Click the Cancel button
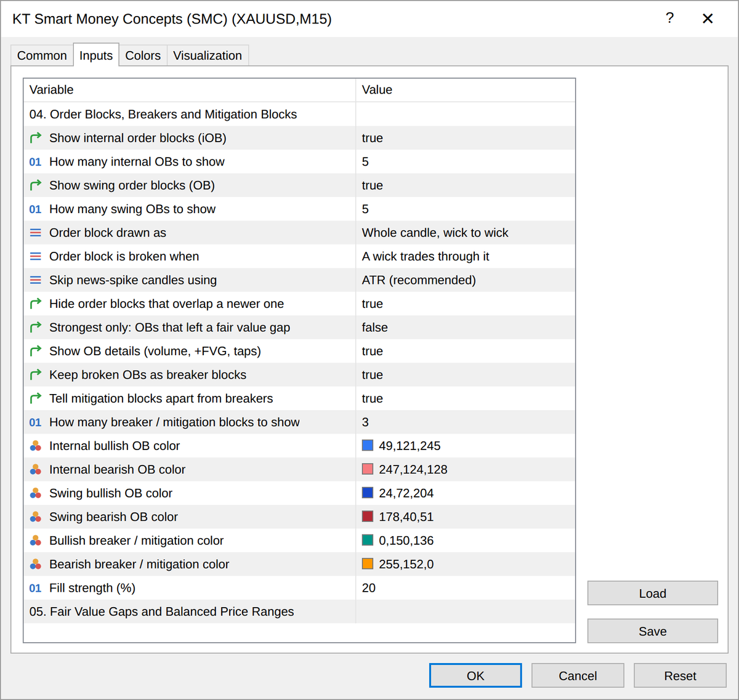The height and width of the screenshot is (700, 739). [578, 675]
